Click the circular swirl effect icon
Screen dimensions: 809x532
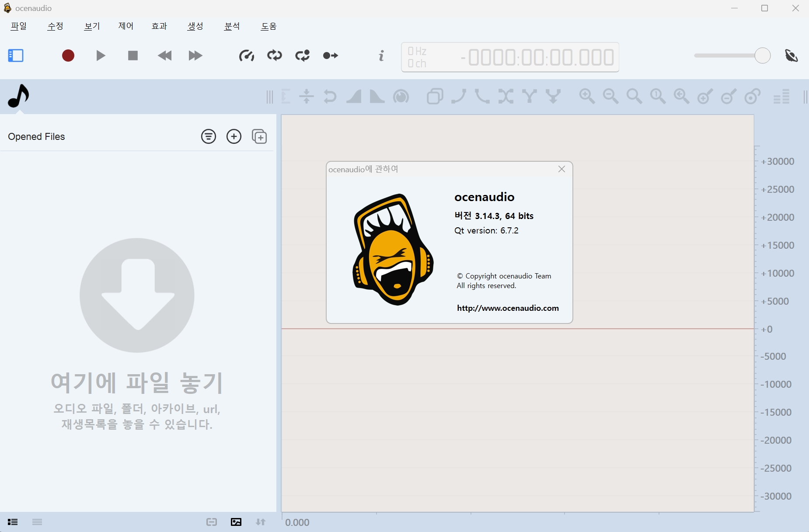click(x=401, y=96)
